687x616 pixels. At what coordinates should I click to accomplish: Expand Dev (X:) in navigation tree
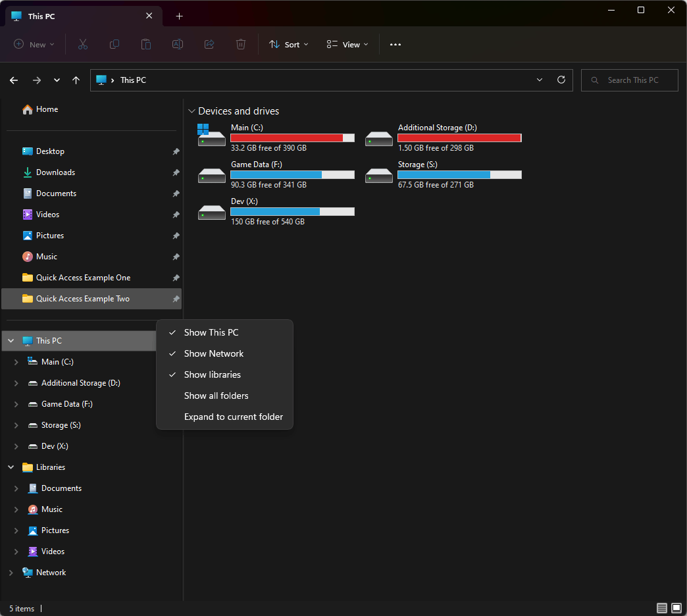(x=16, y=446)
